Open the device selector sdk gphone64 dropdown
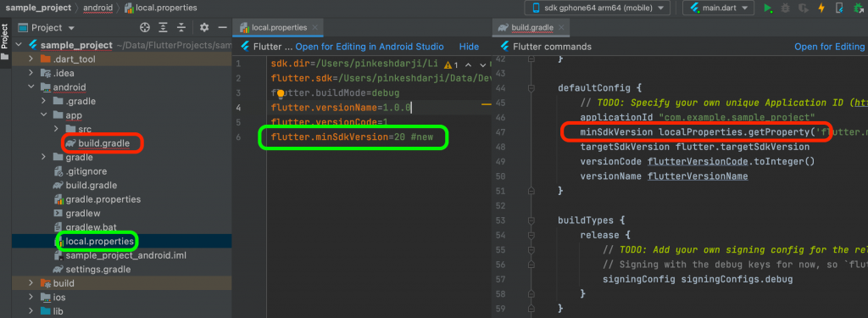 pos(598,8)
